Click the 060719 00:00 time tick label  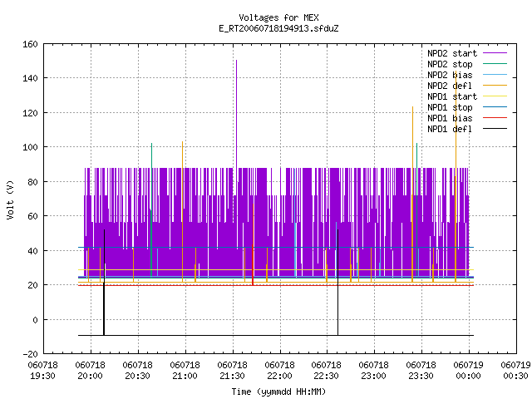(x=469, y=371)
